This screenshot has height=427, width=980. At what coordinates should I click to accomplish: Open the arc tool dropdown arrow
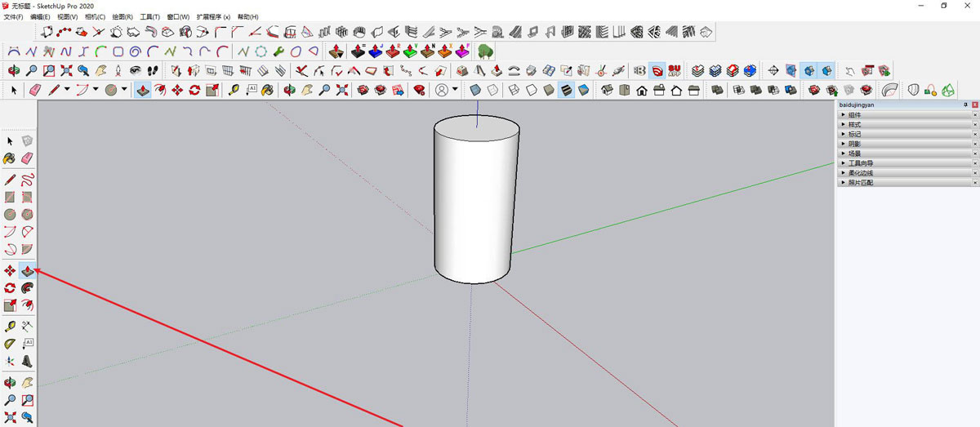click(96, 90)
